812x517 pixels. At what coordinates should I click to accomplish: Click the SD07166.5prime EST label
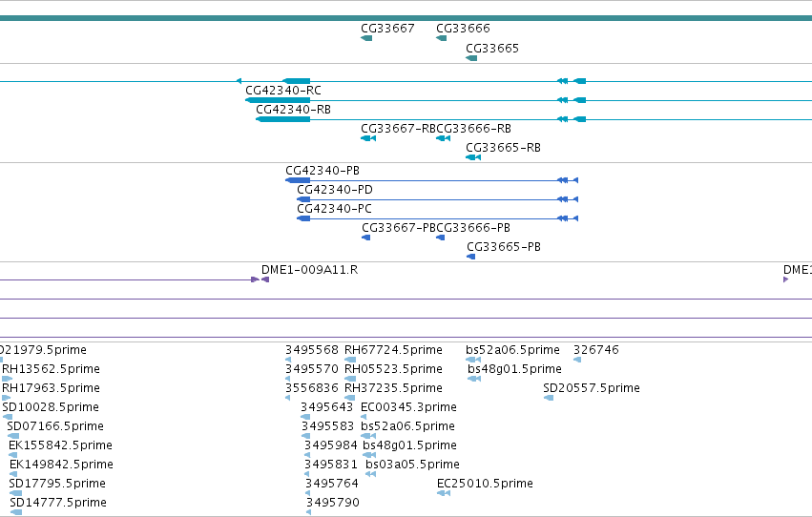pos(55,427)
